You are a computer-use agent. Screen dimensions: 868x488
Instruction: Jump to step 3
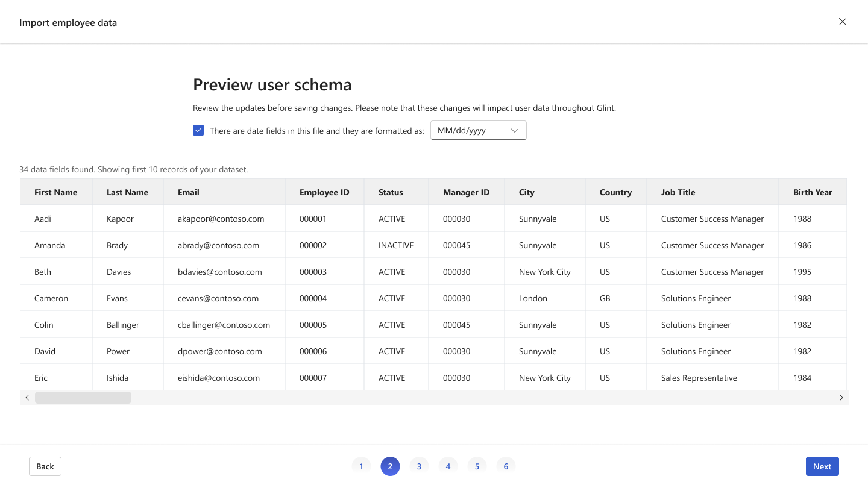pyautogui.click(x=419, y=466)
